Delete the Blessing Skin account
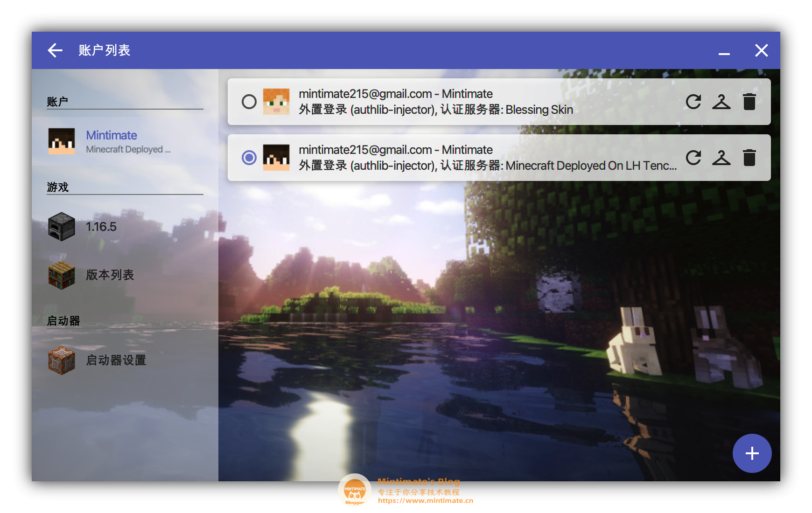The height and width of the screenshot is (513, 812). click(x=749, y=102)
